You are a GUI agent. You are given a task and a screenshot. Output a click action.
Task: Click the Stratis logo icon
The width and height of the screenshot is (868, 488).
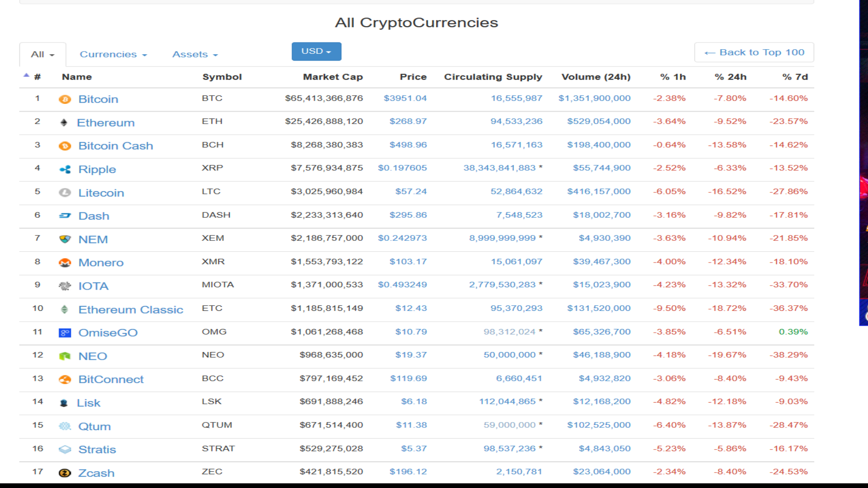[65, 450]
